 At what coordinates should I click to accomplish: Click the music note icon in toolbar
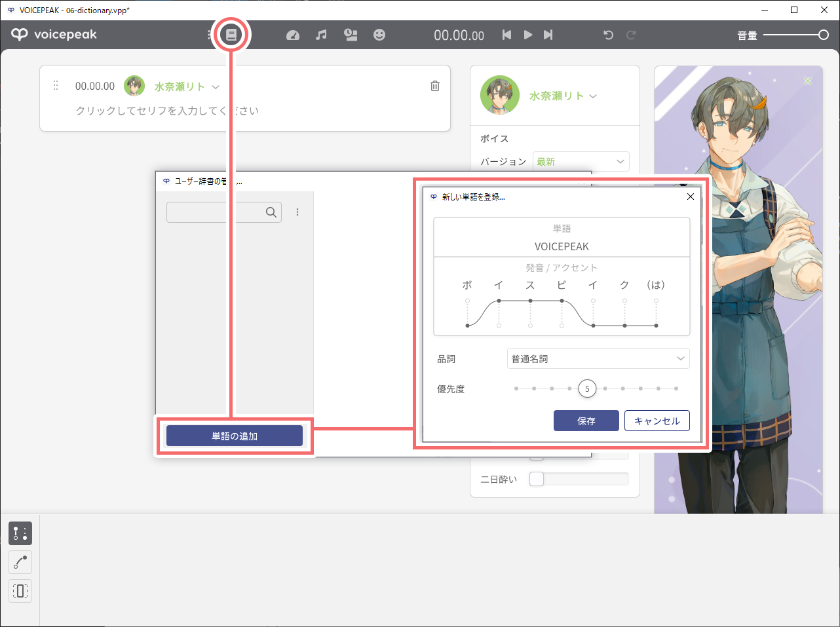(x=321, y=35)
